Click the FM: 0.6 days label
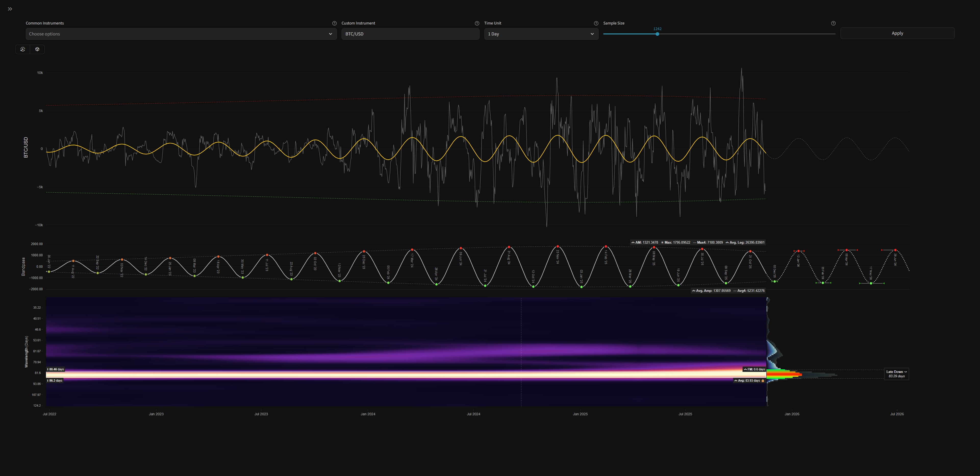Viewport: 980px width, 476px height. [x=755, y=369]
